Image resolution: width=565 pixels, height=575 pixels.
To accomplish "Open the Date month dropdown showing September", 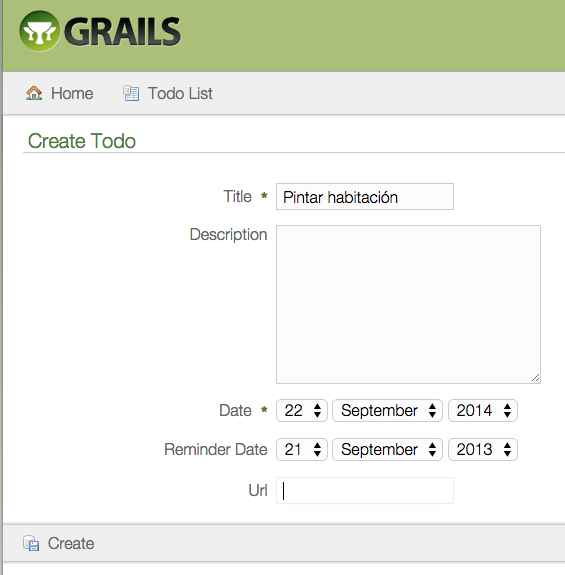I will [387, 410].
